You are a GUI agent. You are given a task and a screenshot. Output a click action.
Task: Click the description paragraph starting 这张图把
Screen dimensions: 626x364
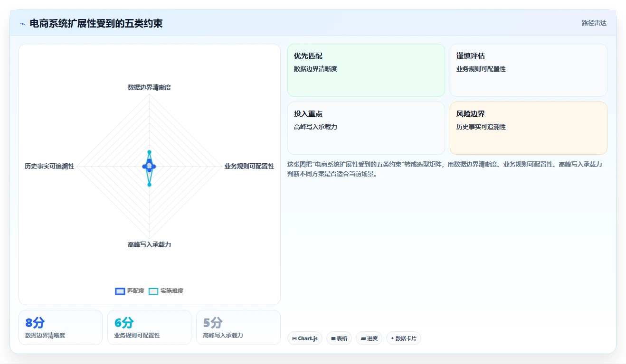point(445,169)
